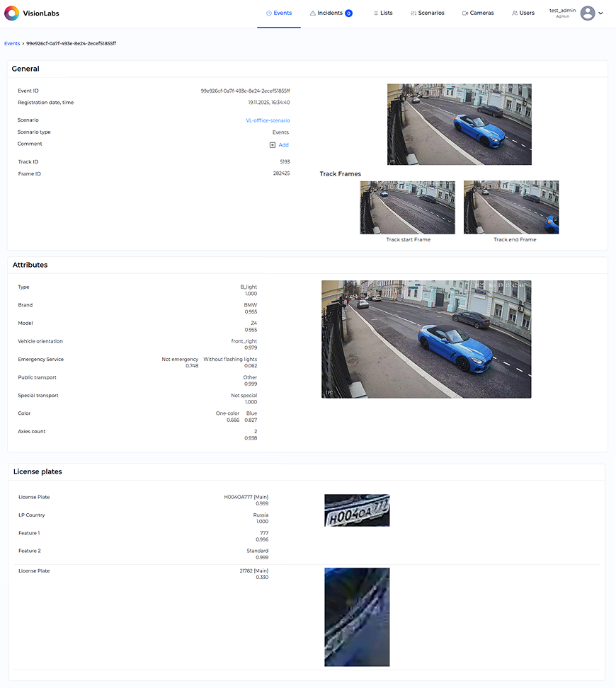Image resolution: width=616 pixels, height=688 pixels.
Task: Open the main event image in General
Action: (x=459, y=125)
